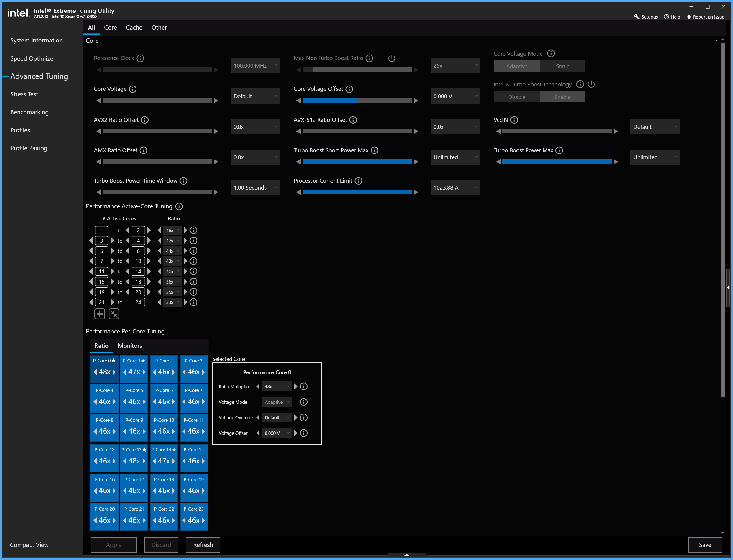The height and width of the screenshot is (560, 733).
Task: Switch to Other tab
Action: point(159,28)
